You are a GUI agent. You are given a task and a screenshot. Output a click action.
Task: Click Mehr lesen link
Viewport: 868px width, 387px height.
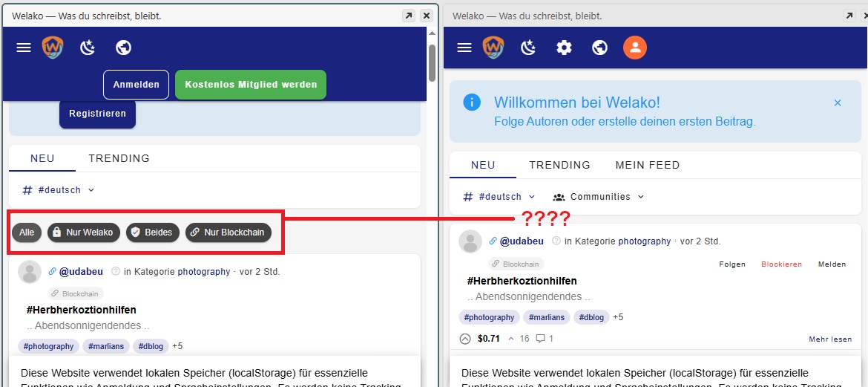coord(830,339)
